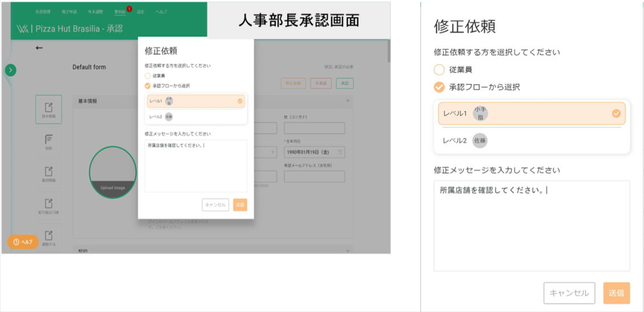Click 送信 in the small dialog

(240, 205)
